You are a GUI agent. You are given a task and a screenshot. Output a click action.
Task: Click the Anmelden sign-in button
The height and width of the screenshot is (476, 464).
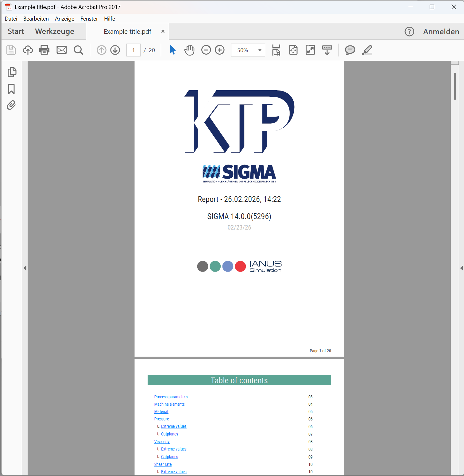pyautogui.click(x=441, y=32)
